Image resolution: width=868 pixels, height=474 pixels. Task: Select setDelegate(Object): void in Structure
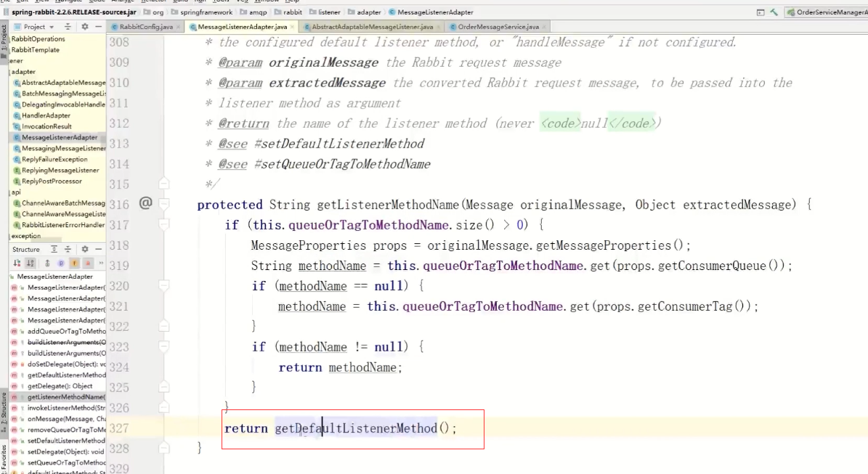point(57,452)
